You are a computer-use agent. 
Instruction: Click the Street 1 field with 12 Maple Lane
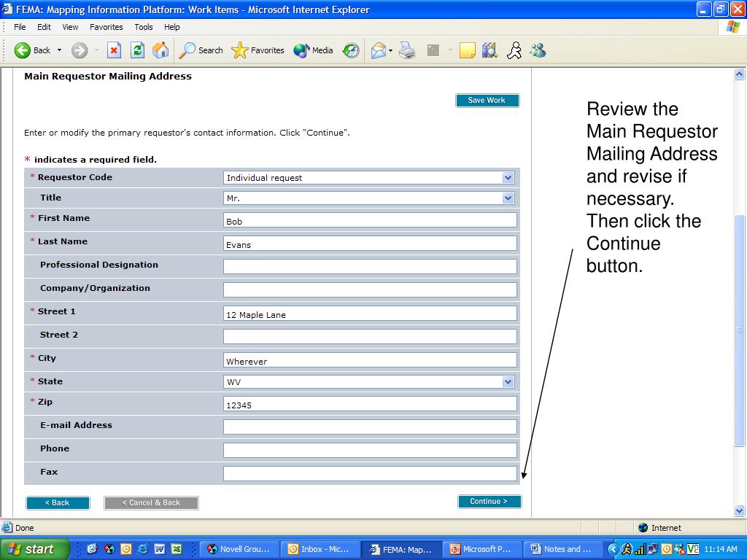370,314
